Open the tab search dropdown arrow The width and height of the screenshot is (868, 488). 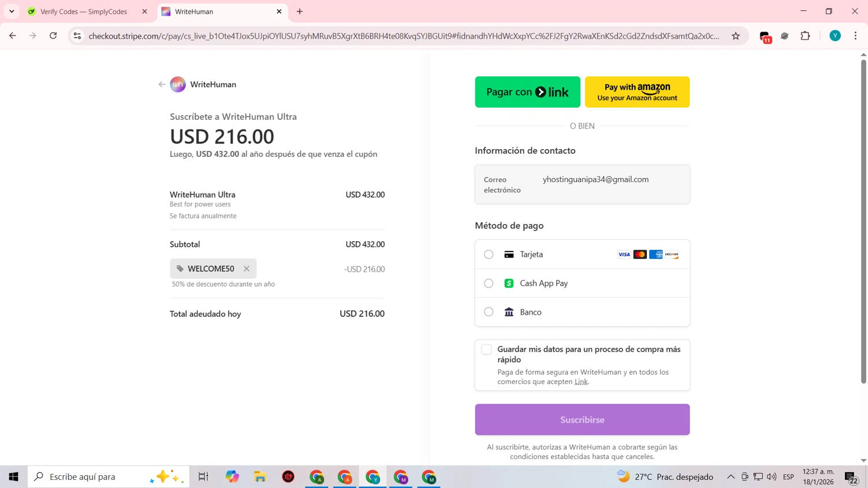[12, 12]
